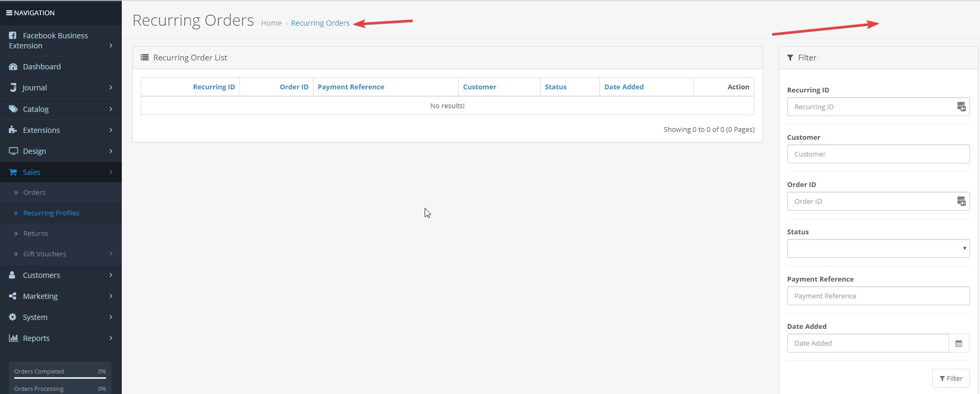Click the icon inside Order ID field
The image size is (980, 394).
point(961,201)
